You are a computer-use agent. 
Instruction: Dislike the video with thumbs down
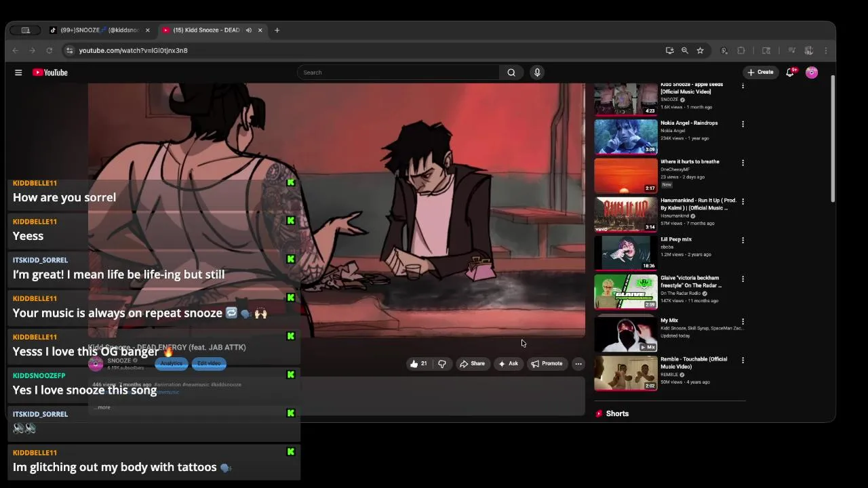click(x=442, y=364)
